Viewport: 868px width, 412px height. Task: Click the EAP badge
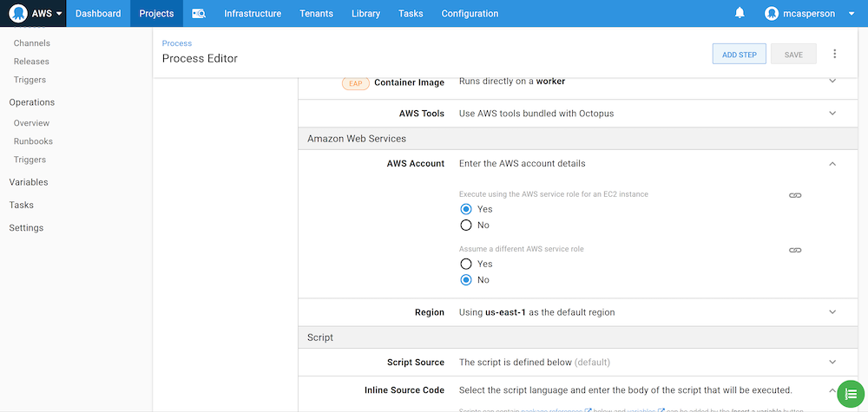tap(355, 83)
